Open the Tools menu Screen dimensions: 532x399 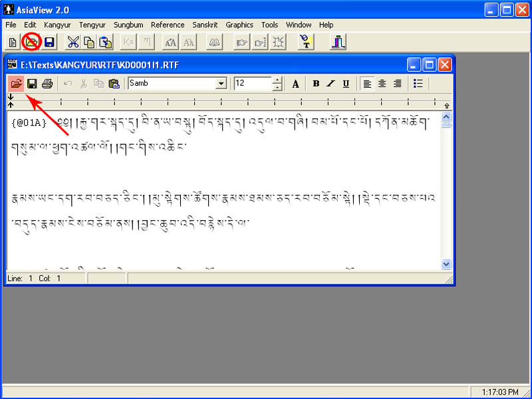[x=270, y=25]
